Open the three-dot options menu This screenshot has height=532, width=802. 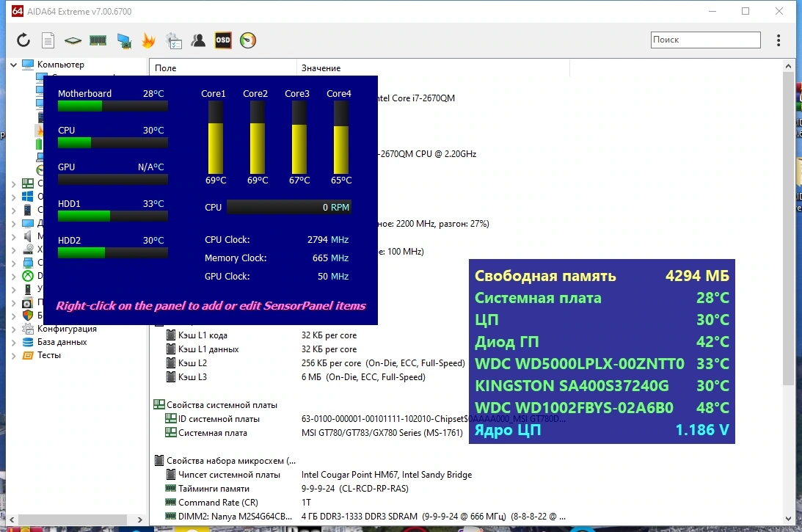[779, 40]
